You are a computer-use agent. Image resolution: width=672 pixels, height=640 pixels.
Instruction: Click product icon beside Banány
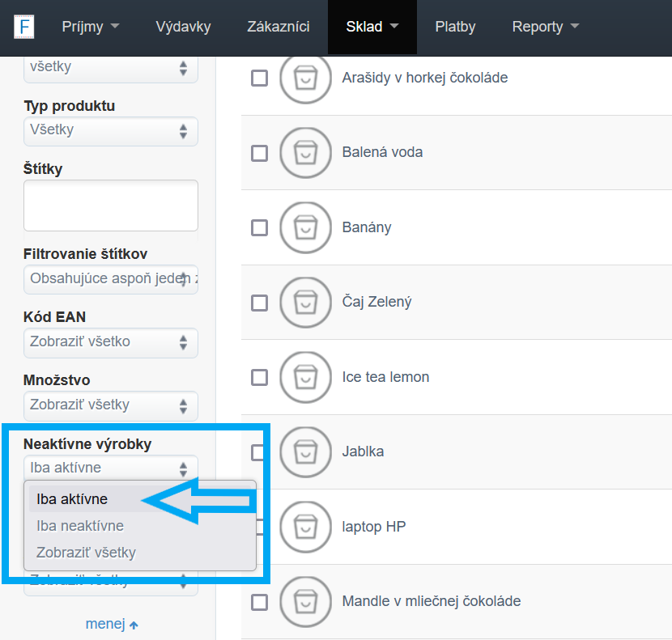[305, 227]
